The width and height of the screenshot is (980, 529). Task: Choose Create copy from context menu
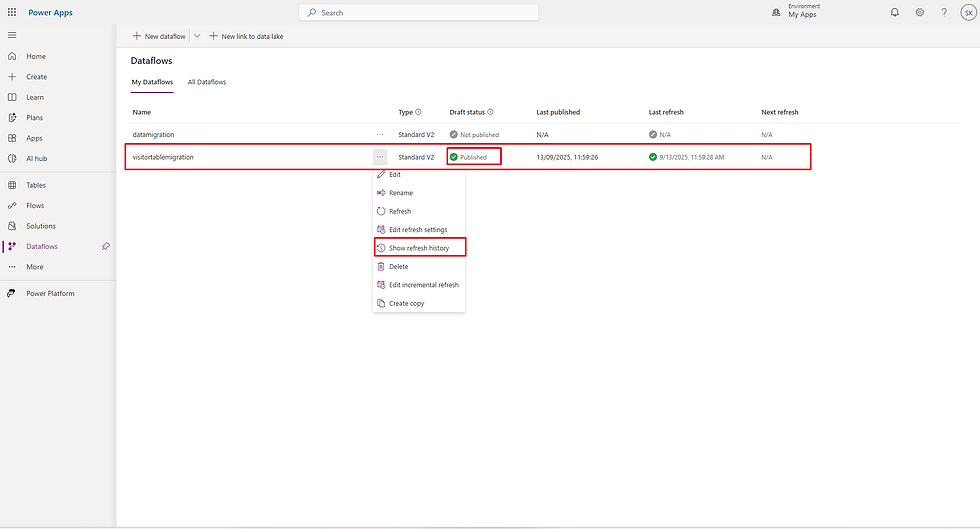click(x=419, y=303)
